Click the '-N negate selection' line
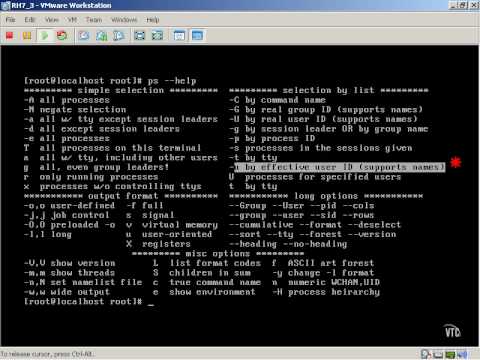 75,110
